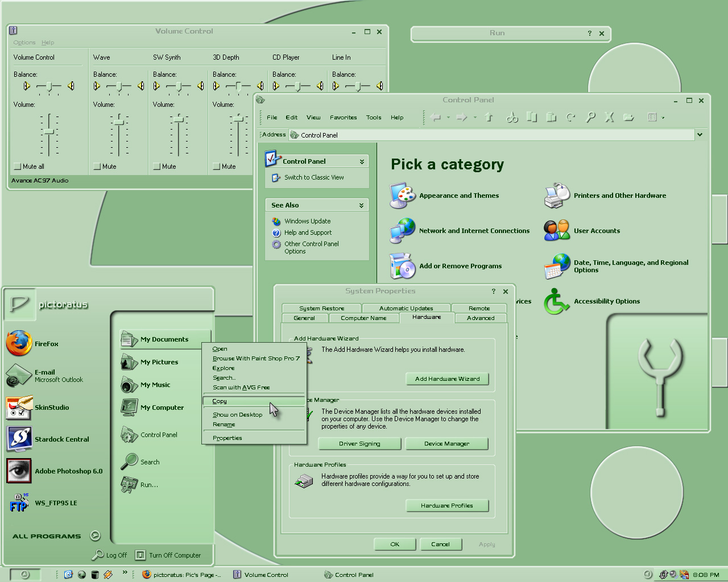Open the Forward button history dropdown

click(x=475, y=118)
